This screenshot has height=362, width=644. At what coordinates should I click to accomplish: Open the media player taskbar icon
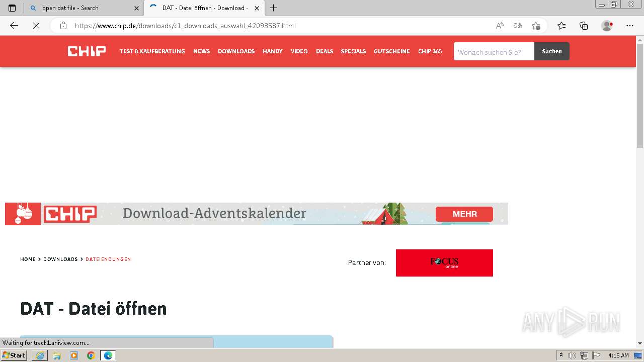click(74, 355)
